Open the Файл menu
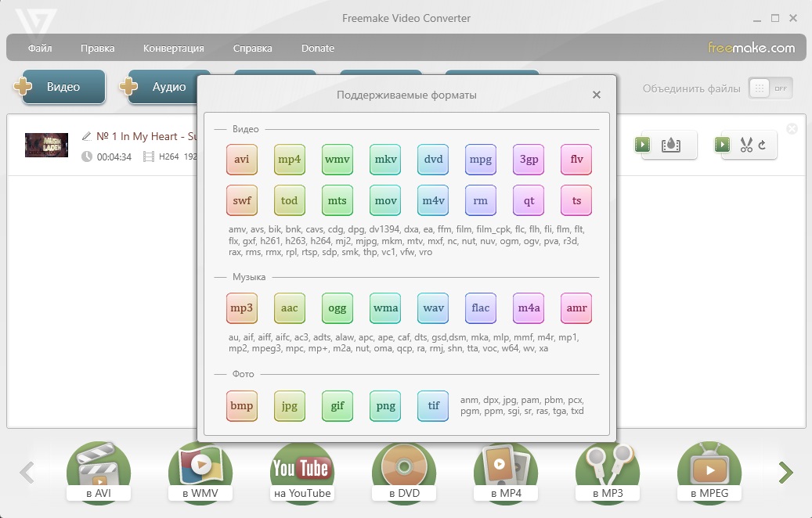Image resolution: width=812 pixels, height=518 pixels. [40, 49]
